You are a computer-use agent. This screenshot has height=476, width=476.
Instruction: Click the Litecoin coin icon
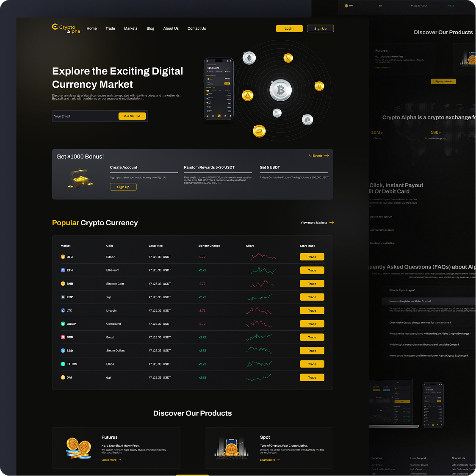pos(63,310)
